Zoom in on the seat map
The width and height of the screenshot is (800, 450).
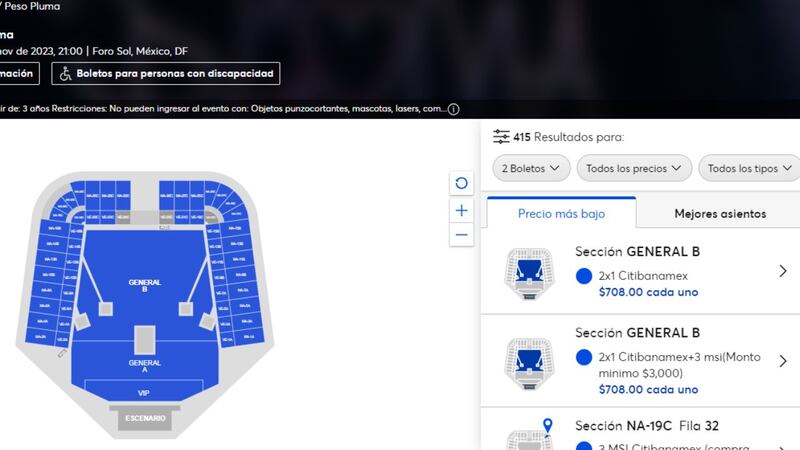click(x=461, y=211)
